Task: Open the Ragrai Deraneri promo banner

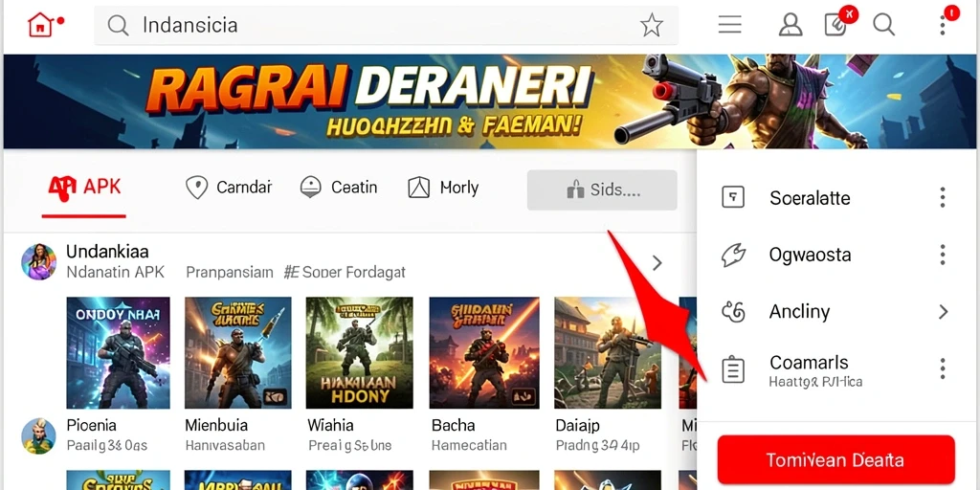Action: 490,101
